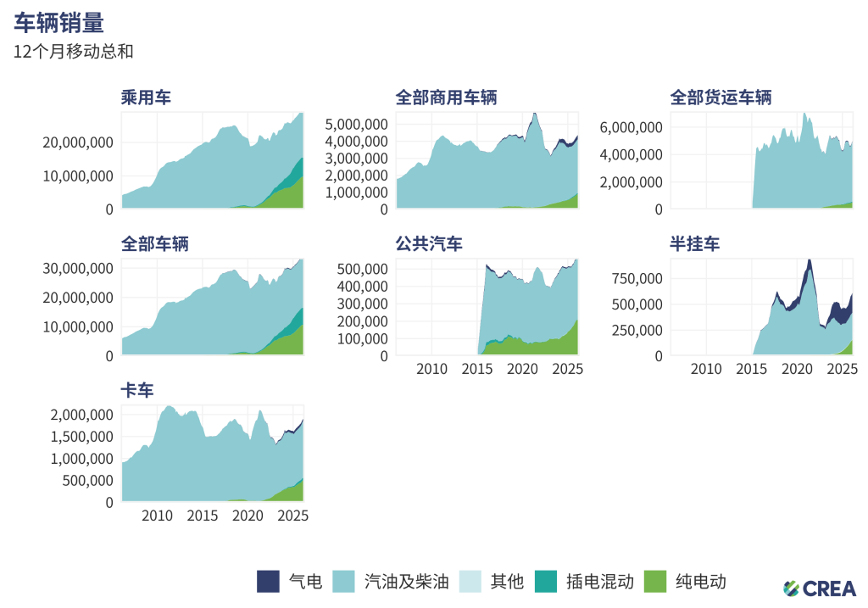The height and width of the screenshot is (608, 868).
Task: Click the 2020 axis label under 卡车
Action: click(248, 516)
